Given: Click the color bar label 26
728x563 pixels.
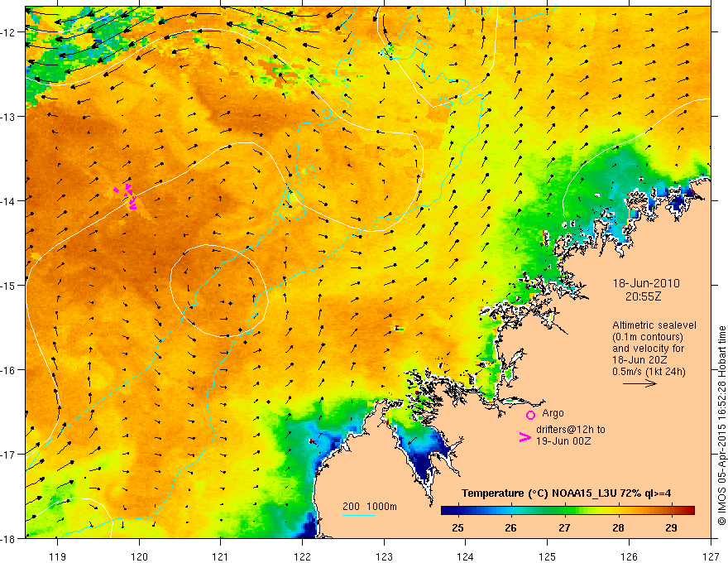Looking at the screenshot, I should tap(510, 528).
